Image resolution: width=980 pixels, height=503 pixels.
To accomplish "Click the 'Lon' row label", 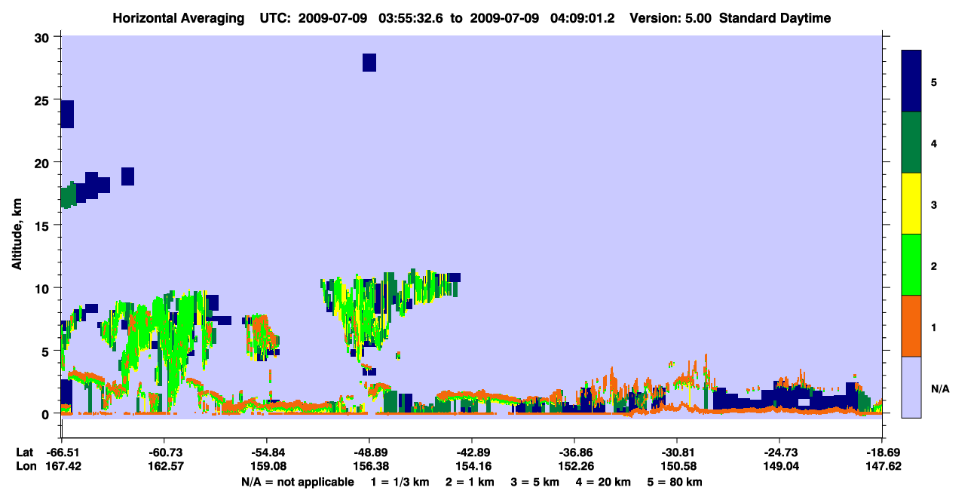I will 25,466.
